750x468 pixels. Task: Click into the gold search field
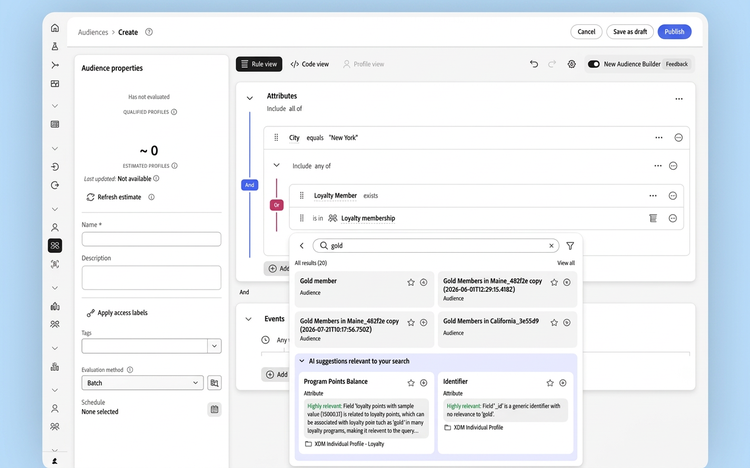436,246
